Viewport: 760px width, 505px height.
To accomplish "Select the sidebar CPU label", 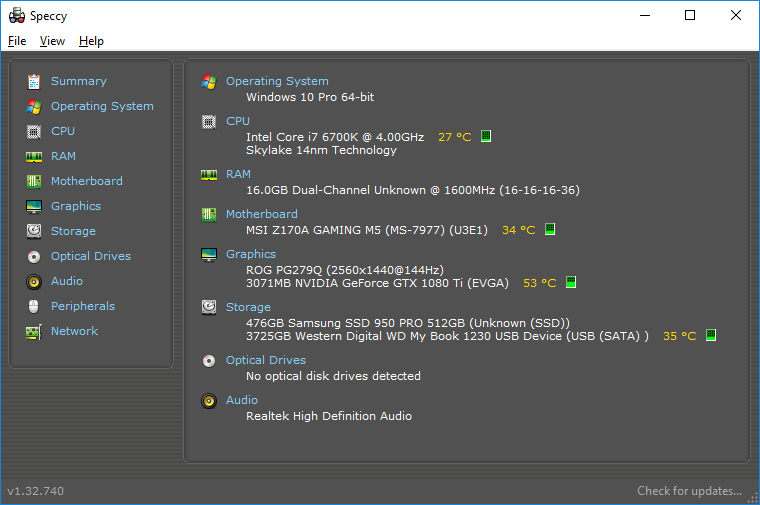I will coord(63,131).
